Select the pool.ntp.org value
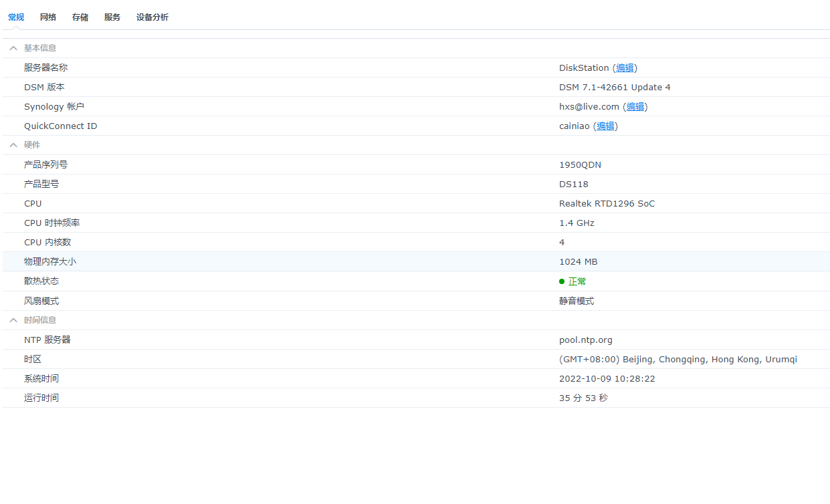 coord(586,340)
